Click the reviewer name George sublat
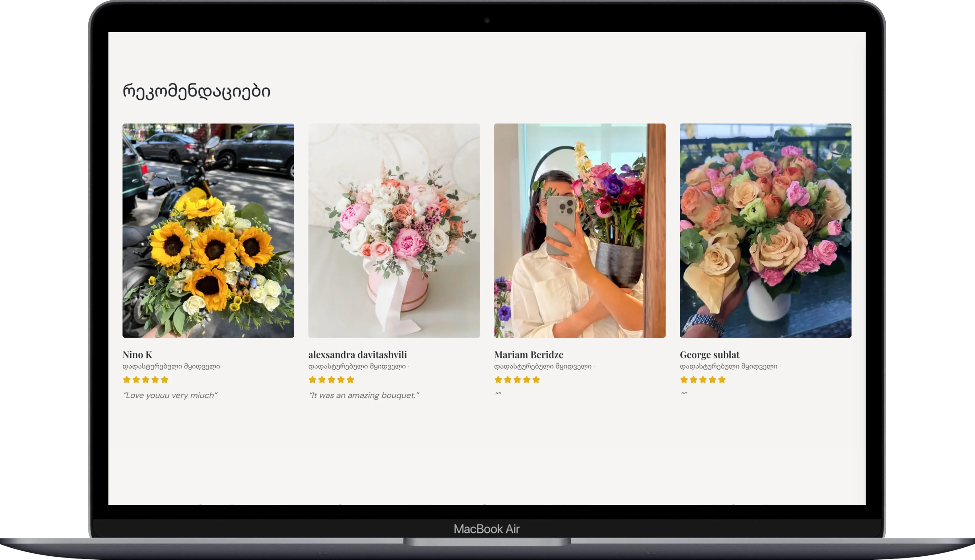The width and height of the screenshot is (975, 560). click(x=709, y=355)
